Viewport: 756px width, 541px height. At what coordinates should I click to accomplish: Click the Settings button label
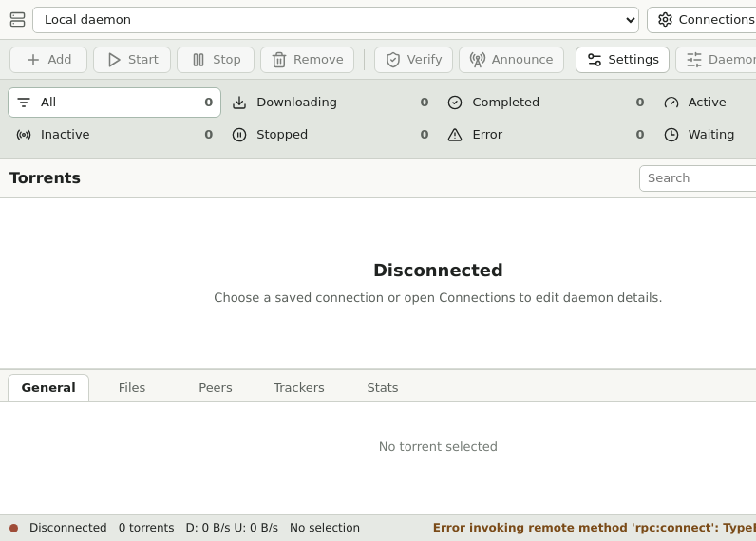[x=633, y=59]
